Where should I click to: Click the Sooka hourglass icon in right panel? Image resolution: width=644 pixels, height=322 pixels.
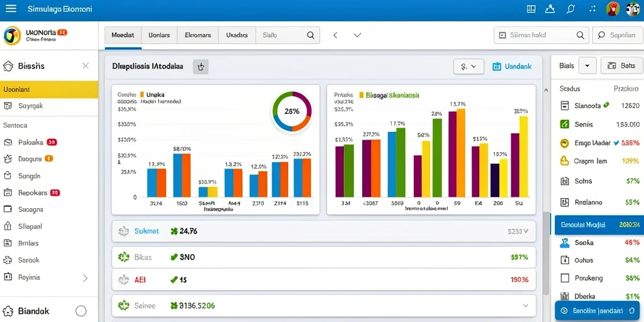point(565,243)
